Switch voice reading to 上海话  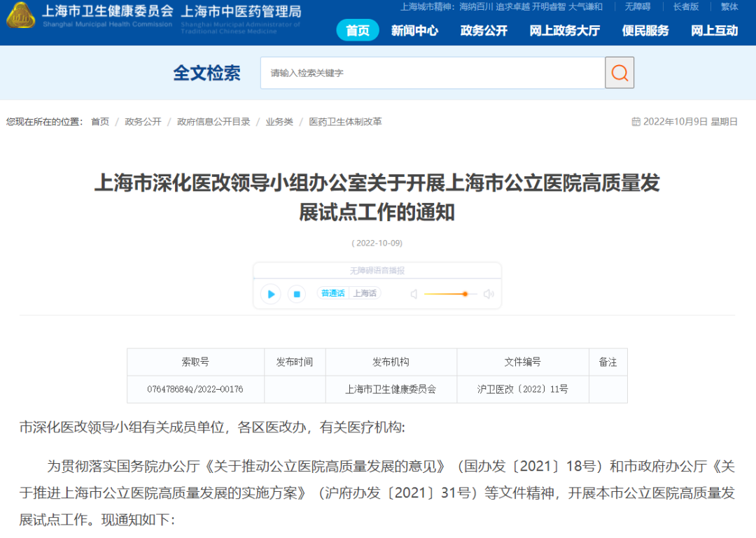(365, 293)
